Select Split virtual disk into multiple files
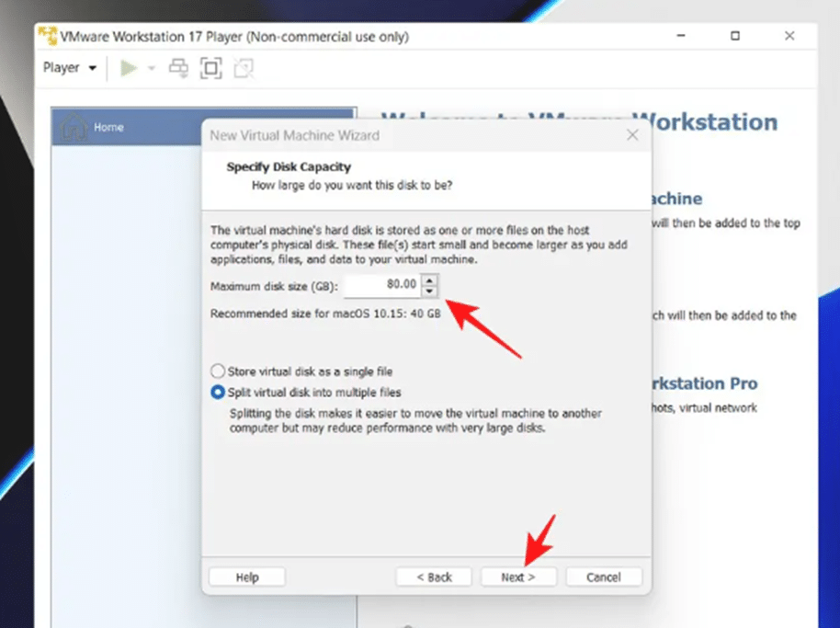The height and width of the screenshot is (628, 840). coord(306,393)
